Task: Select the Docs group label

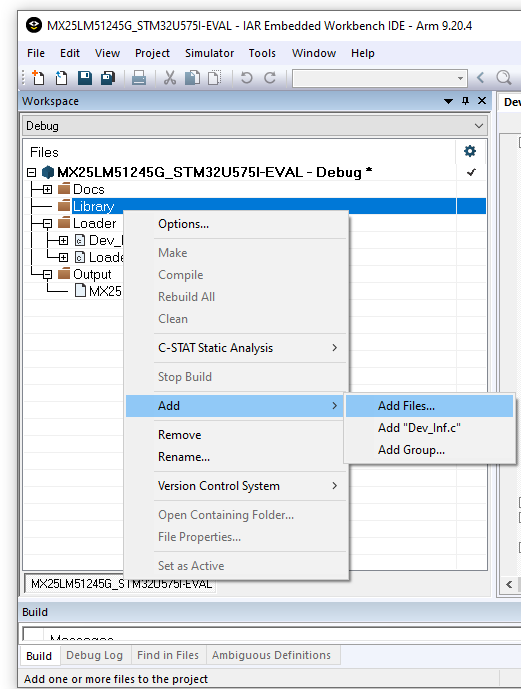Action: [x=89, y=189]
